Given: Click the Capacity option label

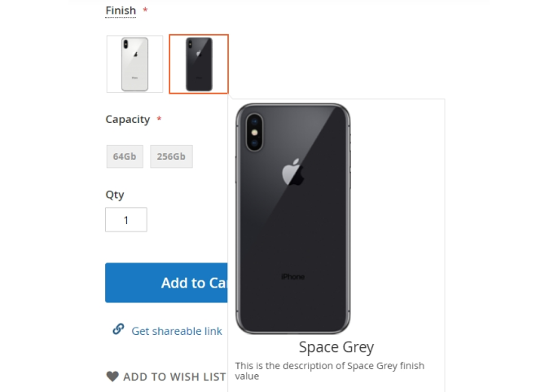Looking at the screenshot, I should point(128,119).
